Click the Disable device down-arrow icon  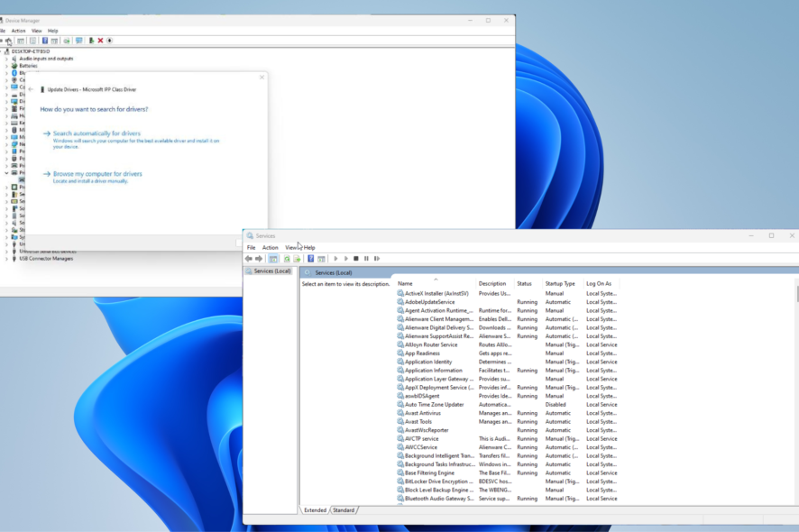[x=109, y=41]
